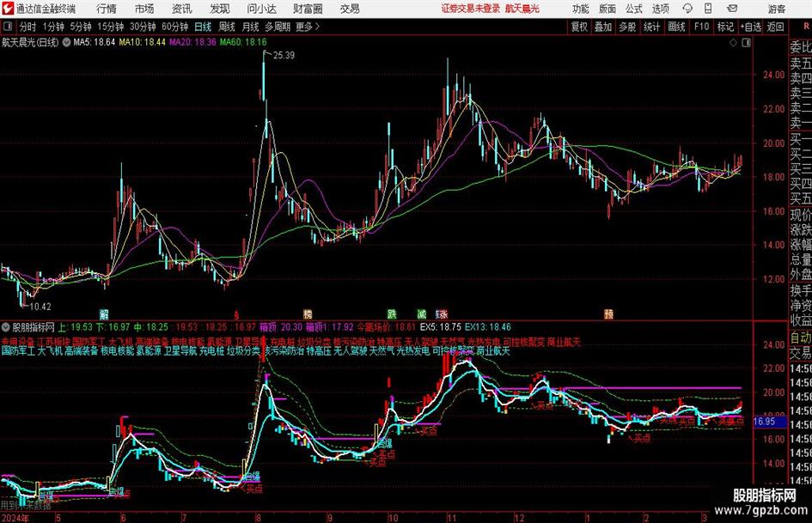Open the 交易 menu
This screenshot has height=523, width=812.
(x=350, y=9)
